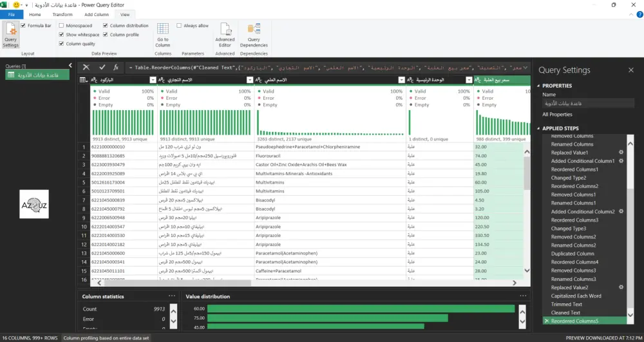The height and width of the screenshot is (342, 644).
Task: Edit the query Name input field
Action: [x=588, y=104]
